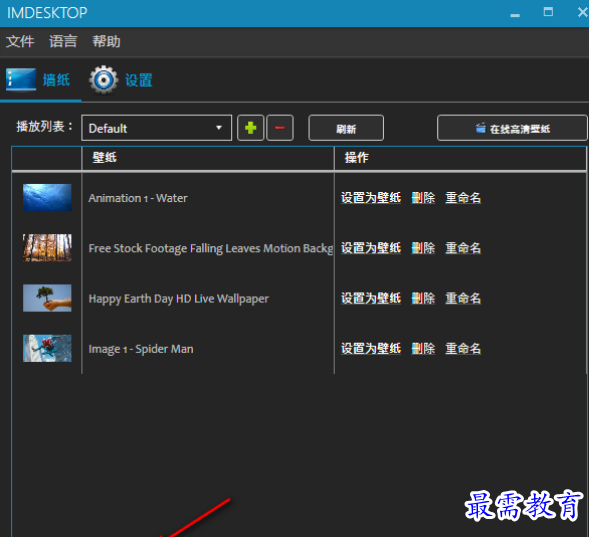Select the Falling Leaves thumbnail
The image size is (589, 537).
pos(47,248)
